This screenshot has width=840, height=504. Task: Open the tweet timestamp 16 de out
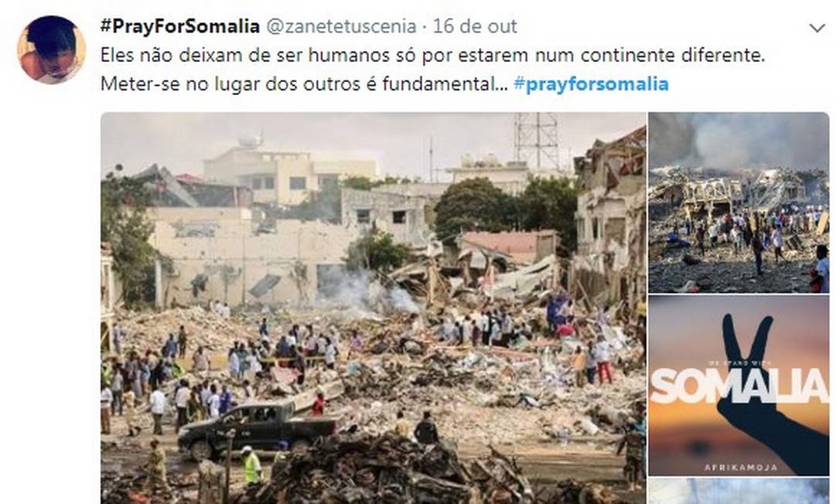point(475,26)
